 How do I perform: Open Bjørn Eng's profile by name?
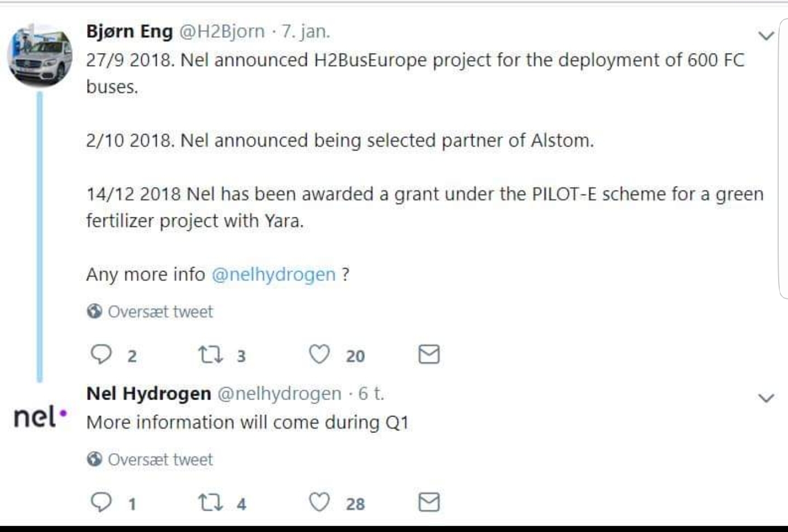pos(129,32)
